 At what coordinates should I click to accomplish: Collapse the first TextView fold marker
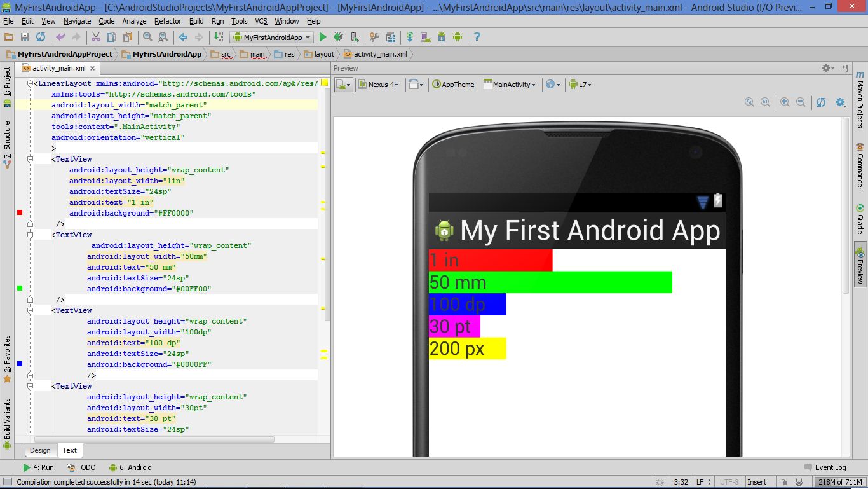click(30, 159)
